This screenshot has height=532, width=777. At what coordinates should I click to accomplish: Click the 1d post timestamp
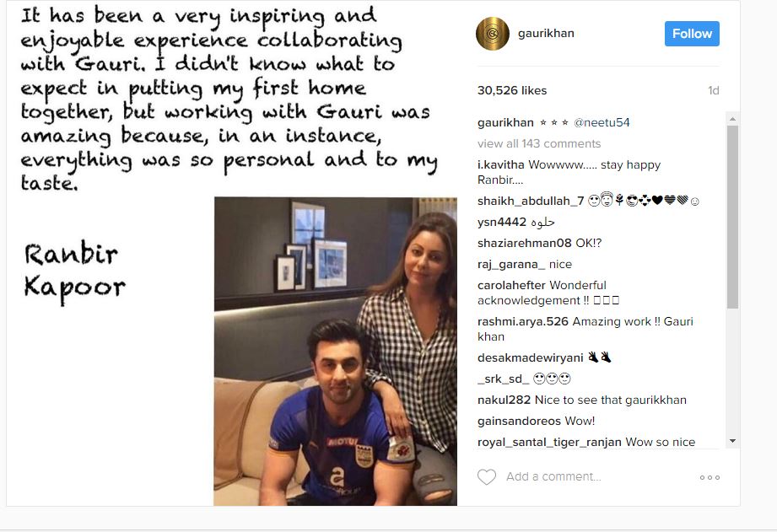click(x=713, y=91)
